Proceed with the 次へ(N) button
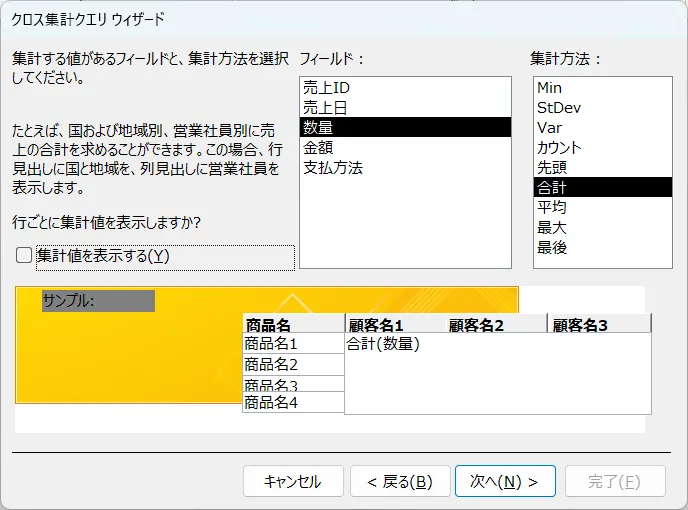The height and width of the screenshot is (510, 688). (505, 481)
